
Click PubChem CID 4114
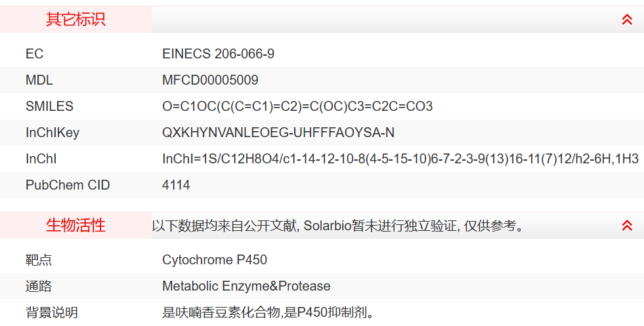(x=176, y=185)
